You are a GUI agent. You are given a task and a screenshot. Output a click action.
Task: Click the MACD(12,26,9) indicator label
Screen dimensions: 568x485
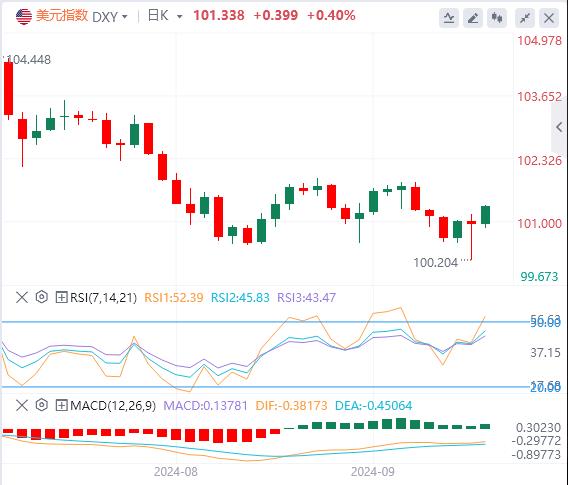113,405
